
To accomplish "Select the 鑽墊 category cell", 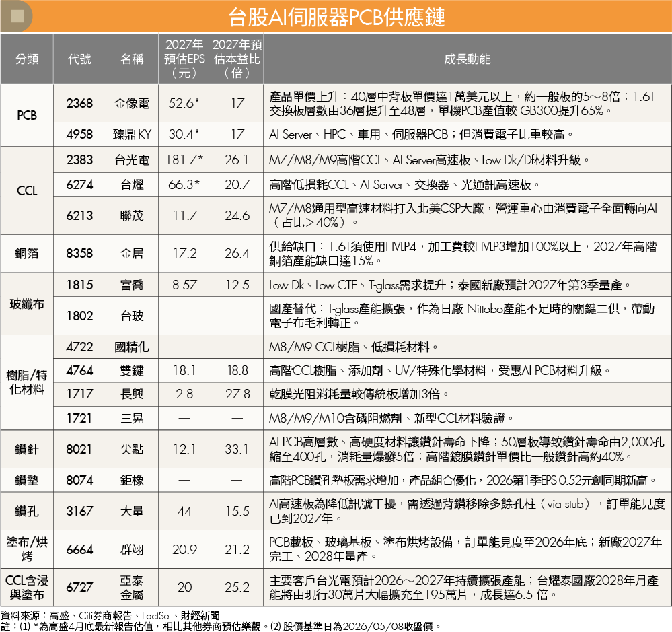I will pos(27,480).
